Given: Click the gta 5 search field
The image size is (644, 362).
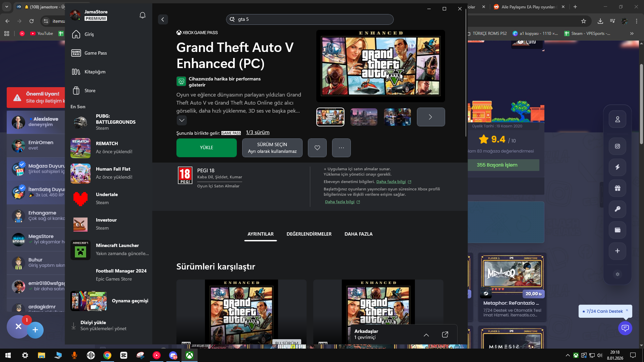Looking at the screenshot, I should pyautogui.click(x=310, y=19).
